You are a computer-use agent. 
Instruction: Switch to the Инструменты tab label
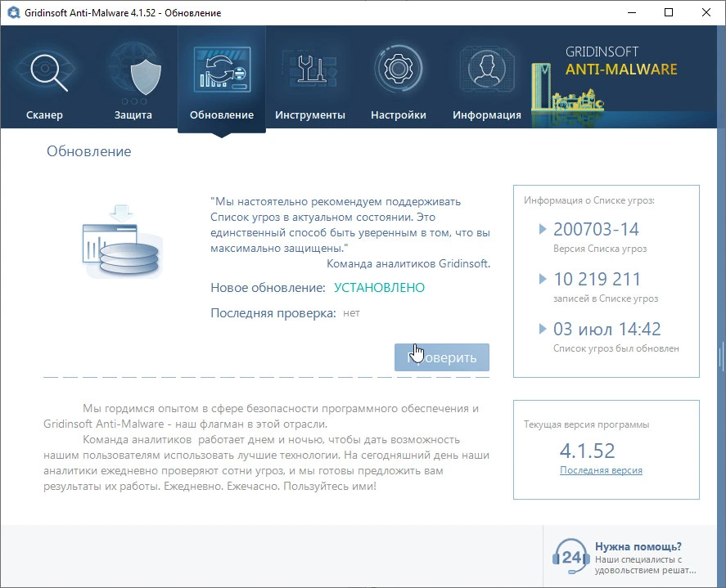click(x=310, y=114)
